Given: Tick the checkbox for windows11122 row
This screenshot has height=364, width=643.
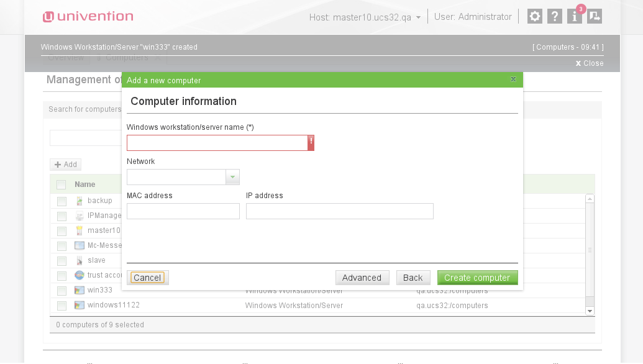Looking at the screenshot, I should [x=62, y=306].
